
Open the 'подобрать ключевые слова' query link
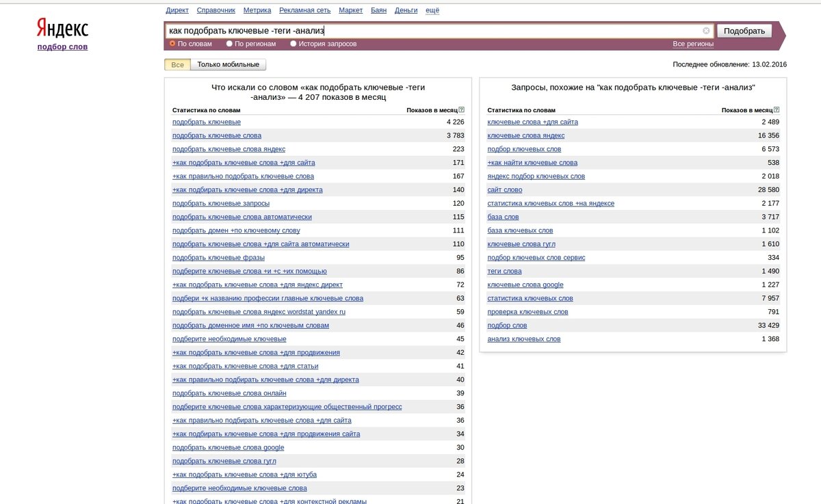(x=217, y=135)
